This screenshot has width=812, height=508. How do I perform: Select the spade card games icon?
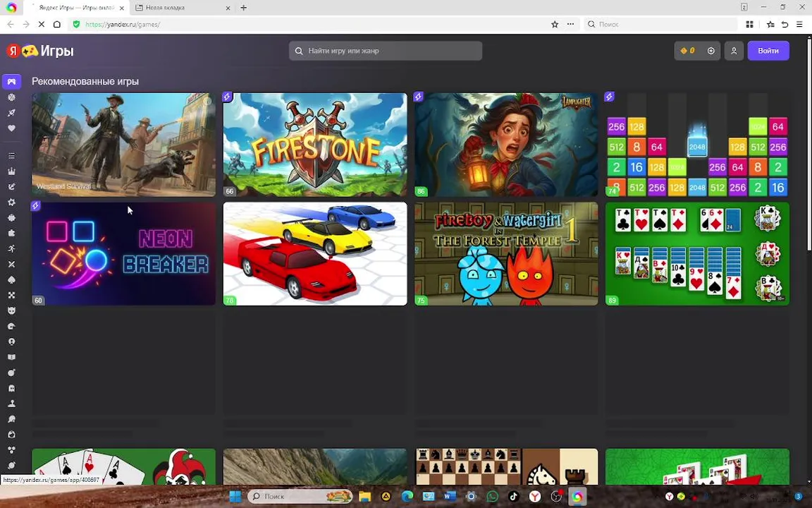coord(11,279)
